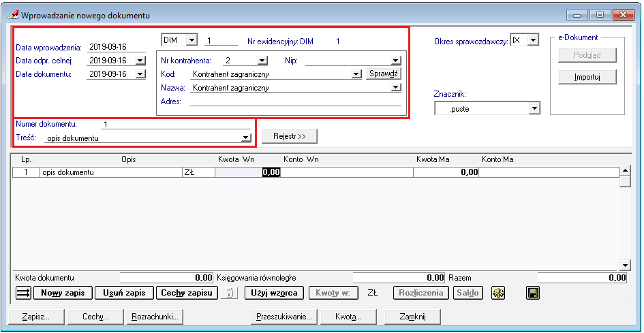Click the Usuń zapis button
Viewport: 644px width, 333px height.
click(x=125, y=294)
